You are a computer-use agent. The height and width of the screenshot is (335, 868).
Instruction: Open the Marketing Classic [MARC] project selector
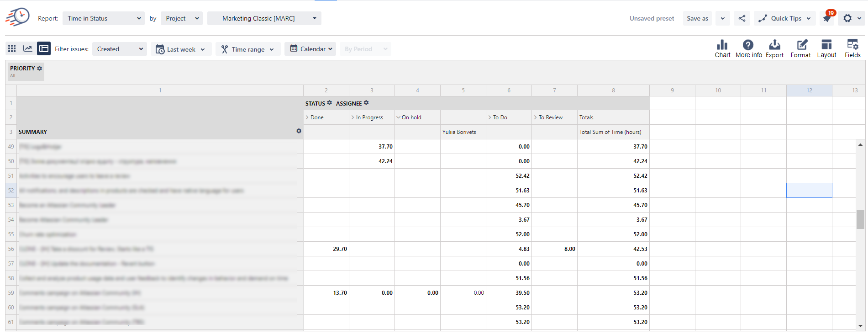click(264, 18)
